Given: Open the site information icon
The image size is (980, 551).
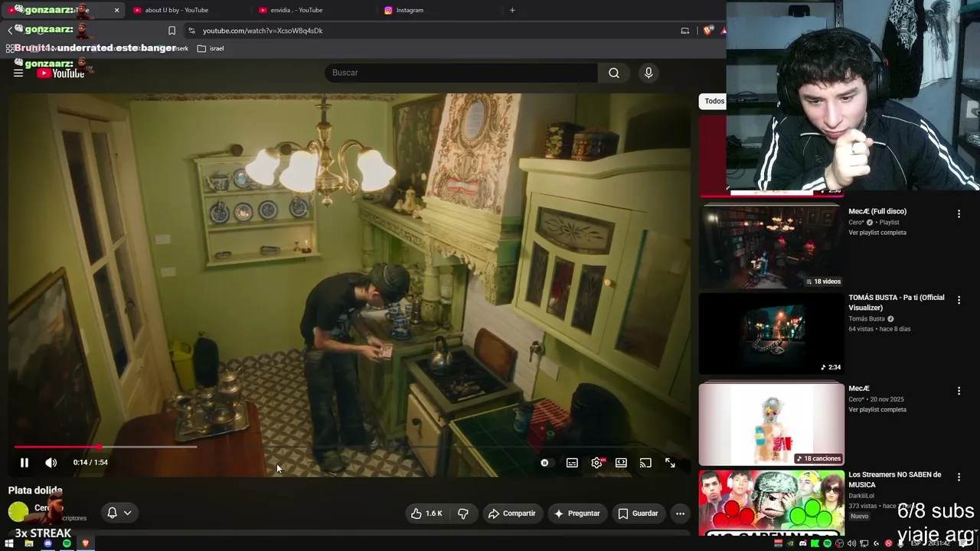Looking at the screenshot, I should click(191, 31).
